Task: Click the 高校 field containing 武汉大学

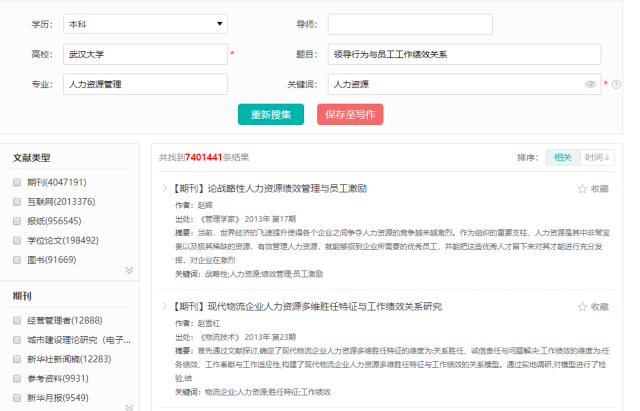Action: click(x=145, y=54)
